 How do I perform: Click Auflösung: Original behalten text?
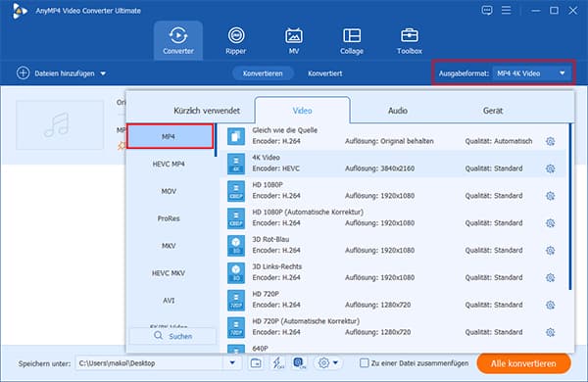(x=389, y=141)
